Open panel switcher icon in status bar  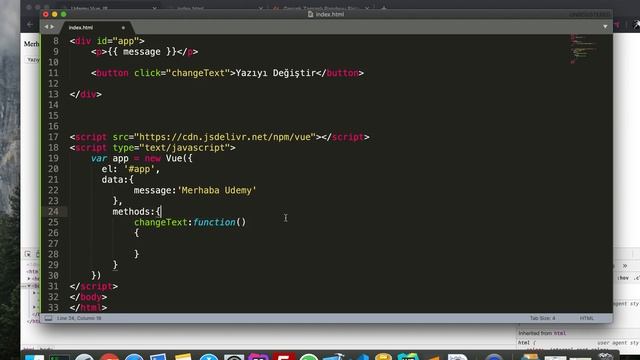(x=48, y=318)
